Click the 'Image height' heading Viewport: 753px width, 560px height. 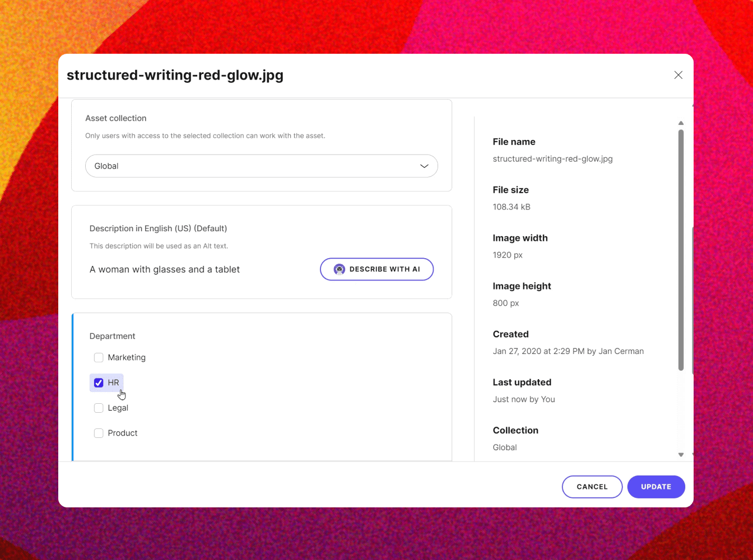pos(522,286)
